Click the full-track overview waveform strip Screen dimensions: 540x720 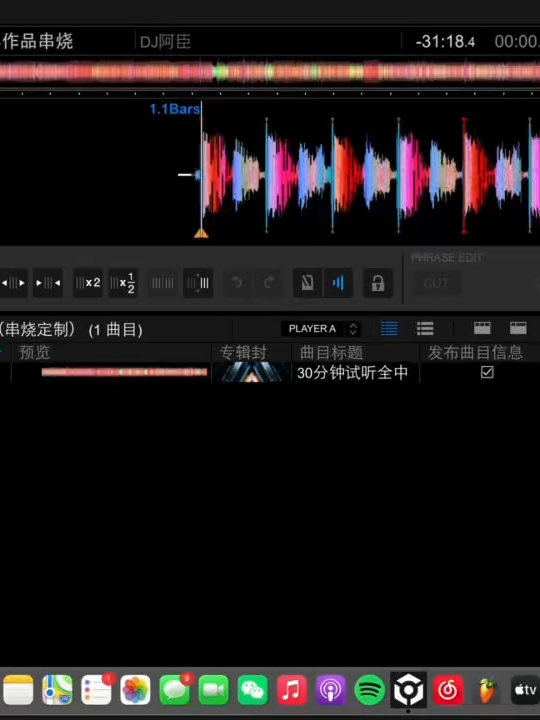[270, 73]
